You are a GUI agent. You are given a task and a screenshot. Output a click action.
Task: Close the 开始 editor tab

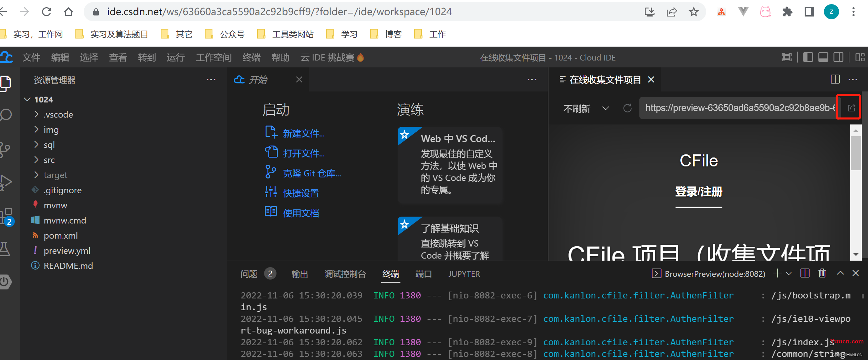299,79
